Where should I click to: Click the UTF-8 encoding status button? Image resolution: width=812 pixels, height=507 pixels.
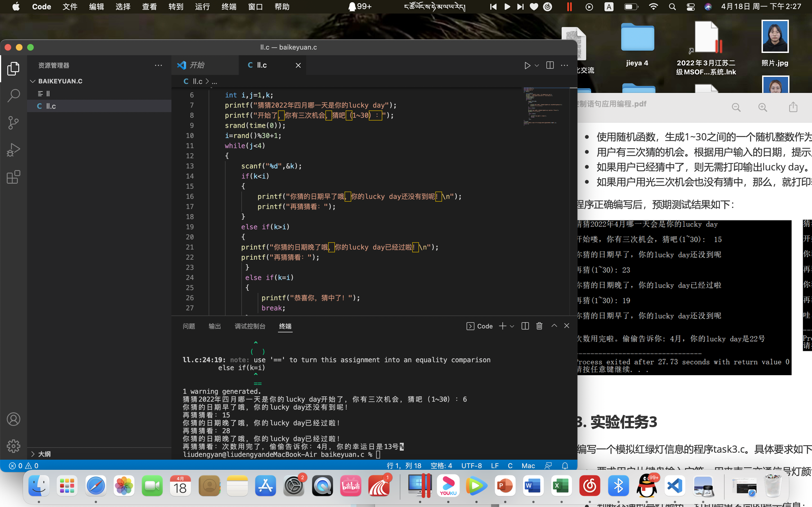pyautogui.click(x=471, y=466)
